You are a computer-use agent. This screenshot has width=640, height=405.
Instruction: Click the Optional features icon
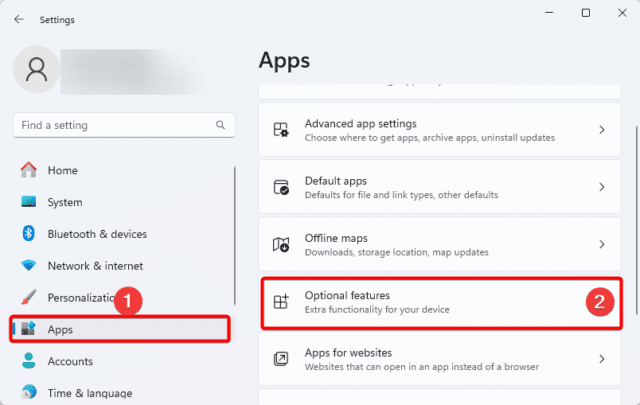(282, 302)
